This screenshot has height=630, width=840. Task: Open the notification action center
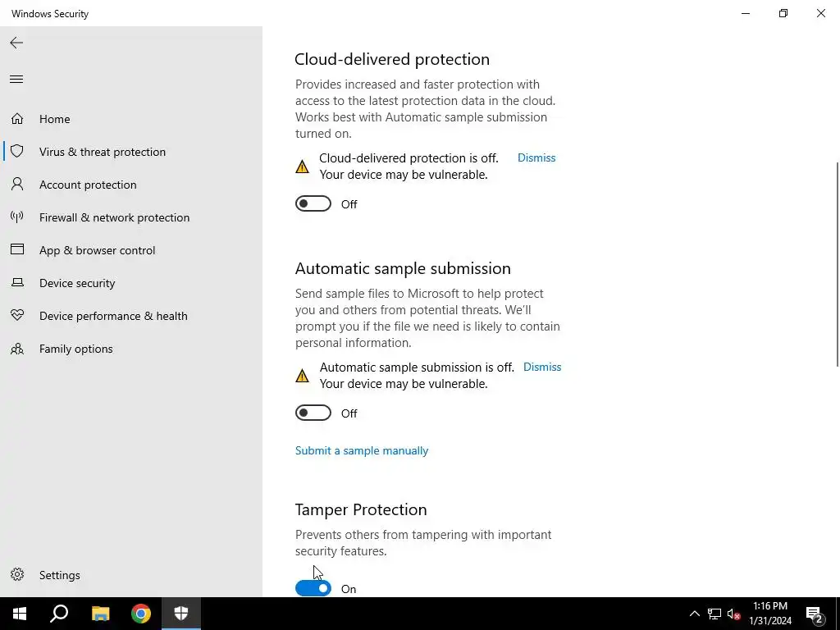[x=815, y=614]
